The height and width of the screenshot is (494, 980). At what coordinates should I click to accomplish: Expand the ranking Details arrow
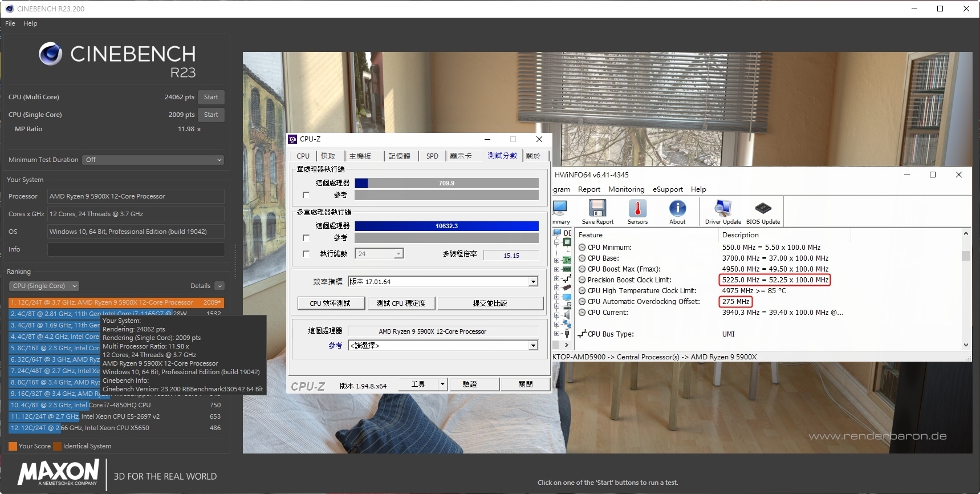(x=219, y=286)
